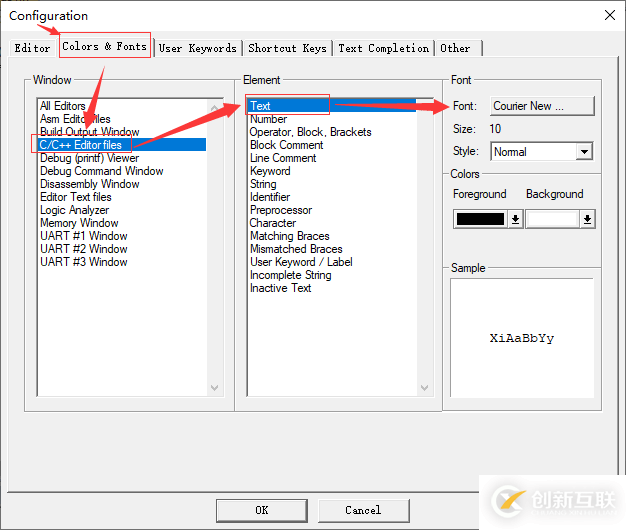Click Window list scroll up arrow
This screenshot has height=530, width=626.
click(x=214, y=108)
